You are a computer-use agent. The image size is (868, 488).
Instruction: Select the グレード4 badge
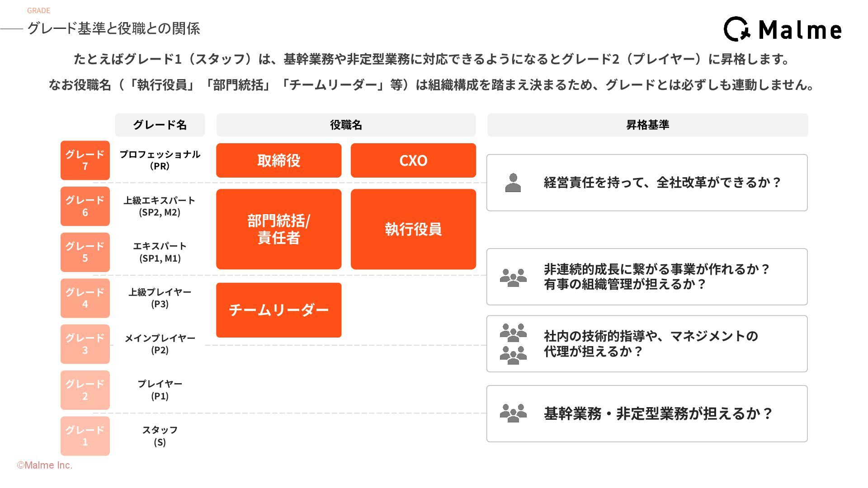pyautogui.click(x=85, y=298)
